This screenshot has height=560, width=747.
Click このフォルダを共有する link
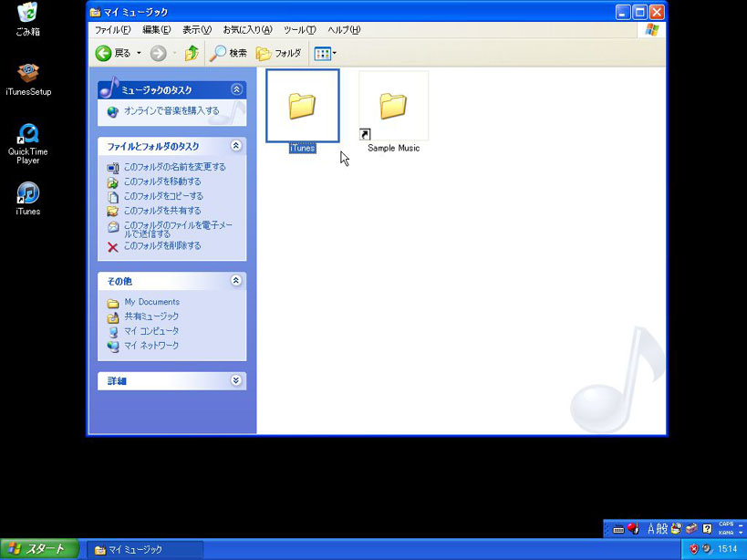(x=162, y=211)
